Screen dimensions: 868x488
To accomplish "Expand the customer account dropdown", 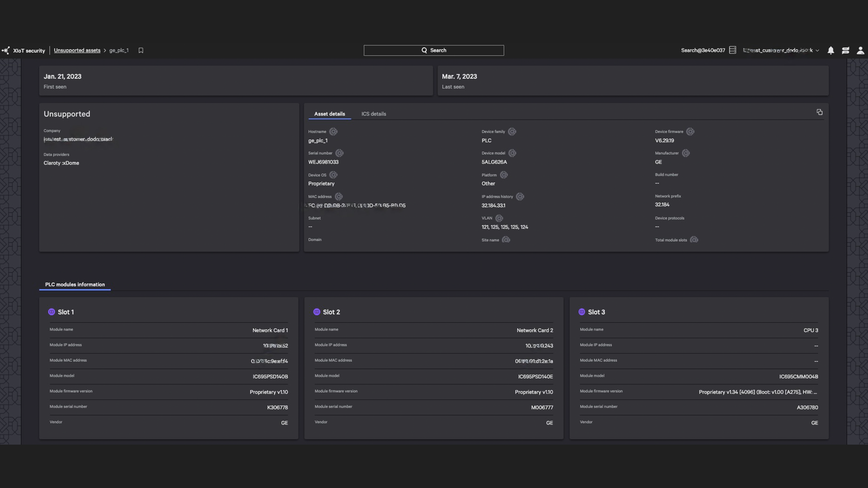I will coord(817,51).
